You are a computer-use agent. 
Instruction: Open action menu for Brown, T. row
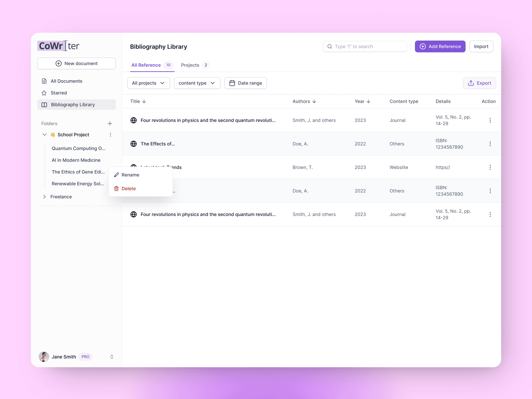[490, 167]
